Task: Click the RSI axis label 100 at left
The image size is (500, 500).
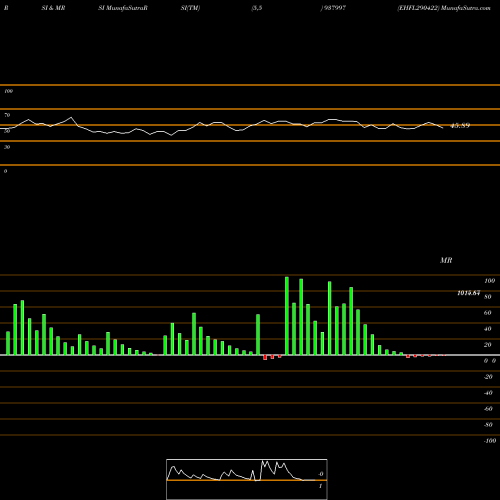Action: pyautogui.click(x=9, y=91)
